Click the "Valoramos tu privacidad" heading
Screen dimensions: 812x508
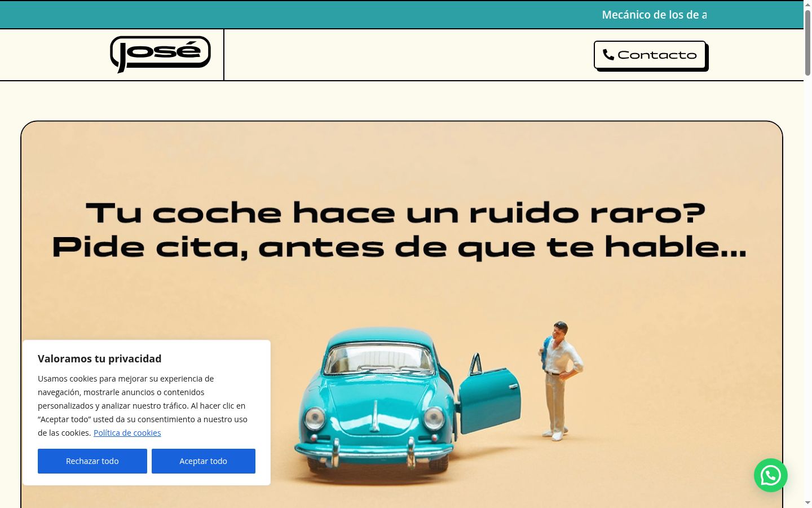pos(100,359)
